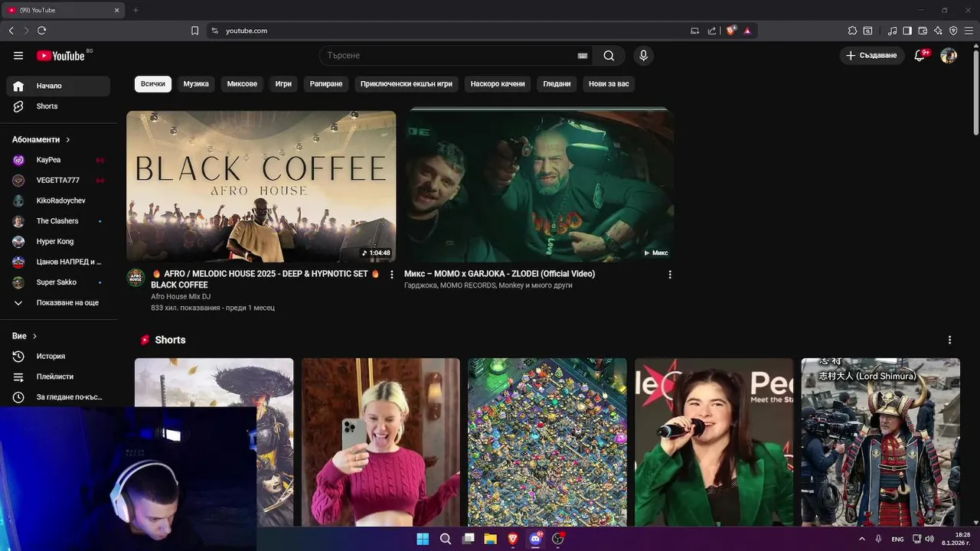Screen dimensions: 980x551
Task: Select the Наскоро качени chip
Action: pyautogui.click(x=498, y=84)
